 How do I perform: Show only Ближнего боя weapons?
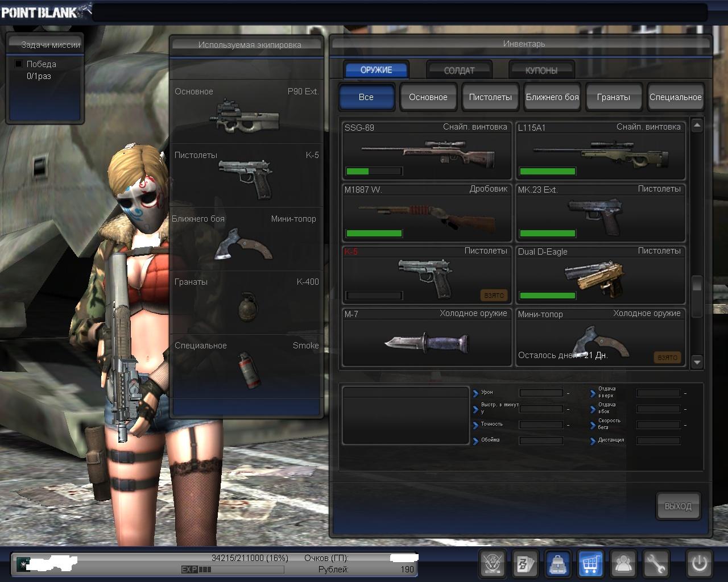click(x=552, y=97)
